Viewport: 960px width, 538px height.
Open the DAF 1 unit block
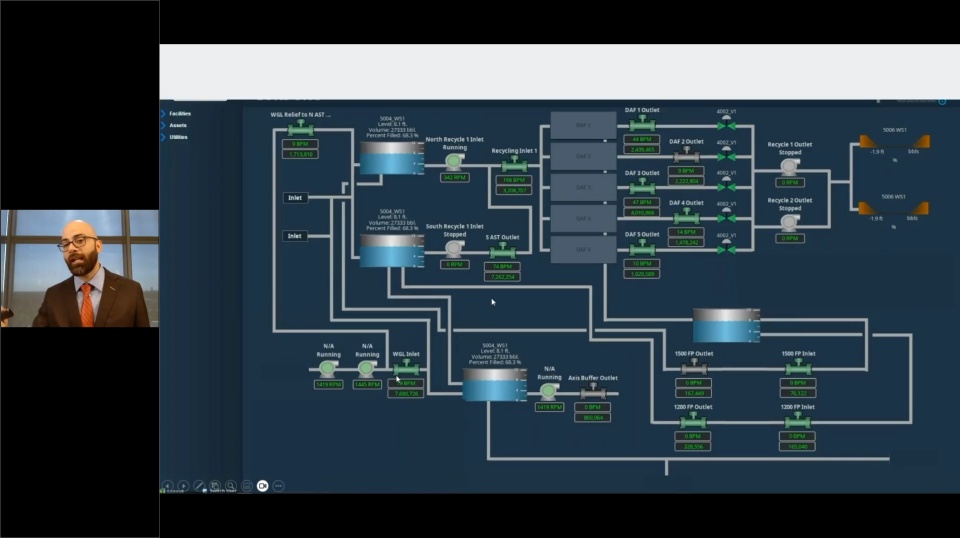click(x=583, y=125)
